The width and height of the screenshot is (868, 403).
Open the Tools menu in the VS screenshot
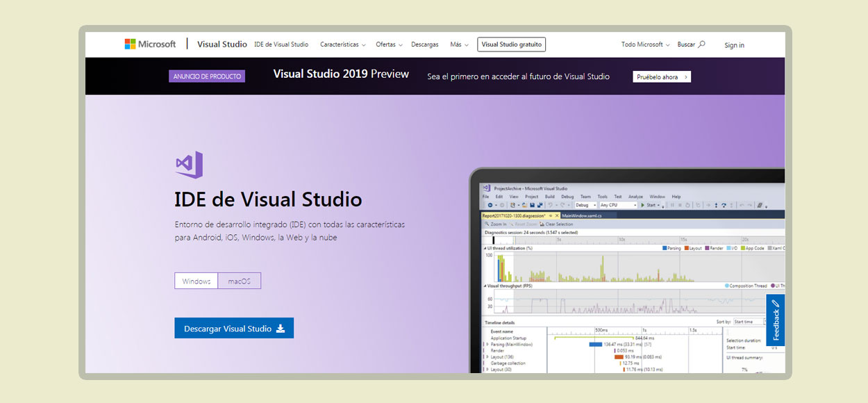602,197
